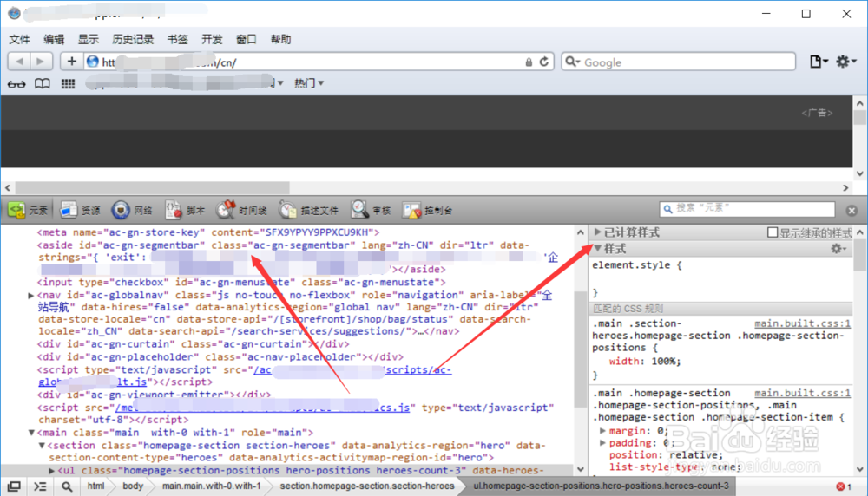Click the error count indicator
This screenshot has height=496, width=868.
point(844,486)
